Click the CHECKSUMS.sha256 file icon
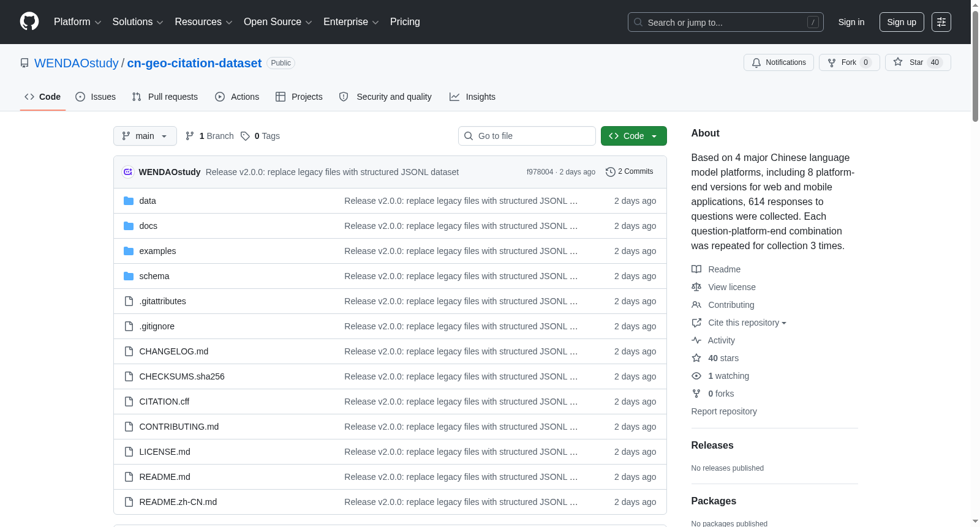 tap(129, 376)
